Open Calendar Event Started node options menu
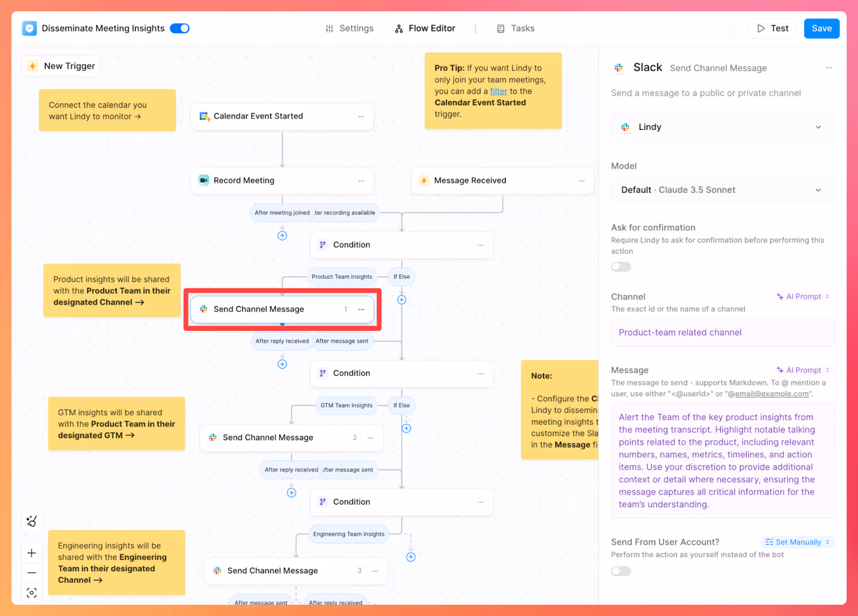Viewport: 858px width, 616px height. 361,116
